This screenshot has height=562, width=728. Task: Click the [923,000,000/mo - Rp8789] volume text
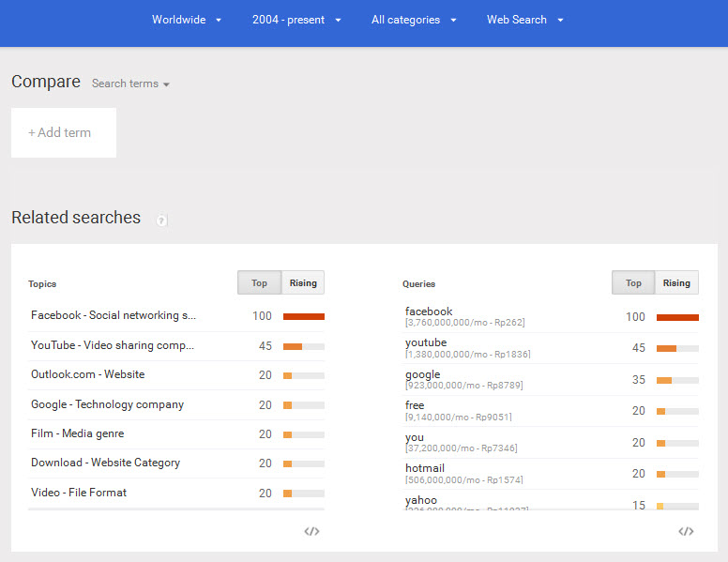[463, 385]
